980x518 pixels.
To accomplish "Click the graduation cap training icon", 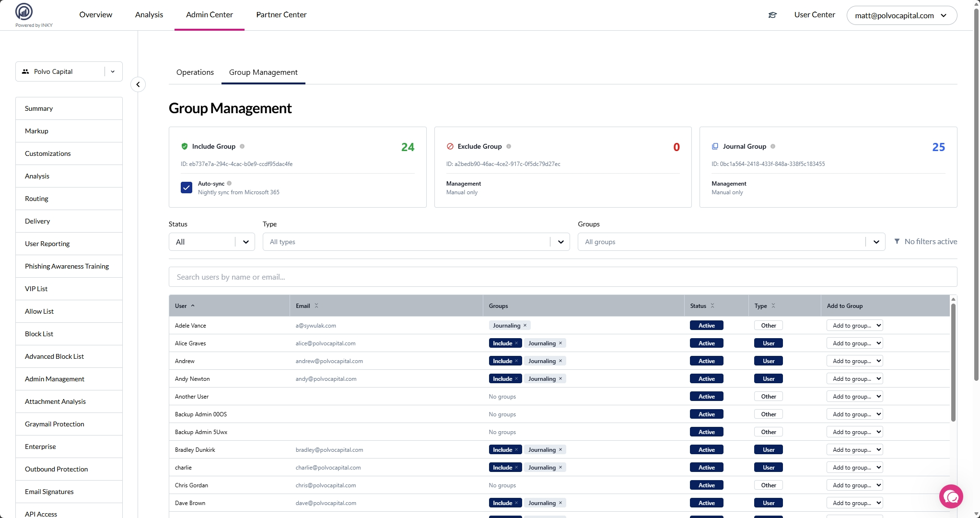I will point(772,15).
